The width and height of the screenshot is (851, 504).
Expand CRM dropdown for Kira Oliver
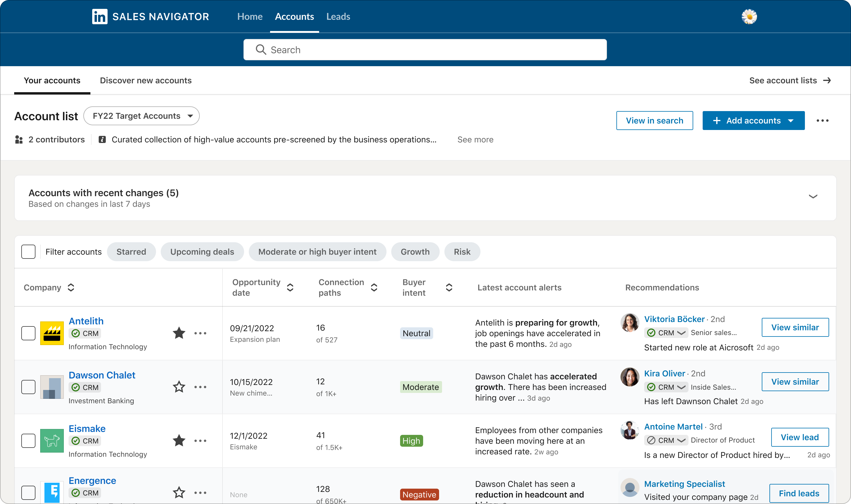pyautogui.click(x=681, y=387)
